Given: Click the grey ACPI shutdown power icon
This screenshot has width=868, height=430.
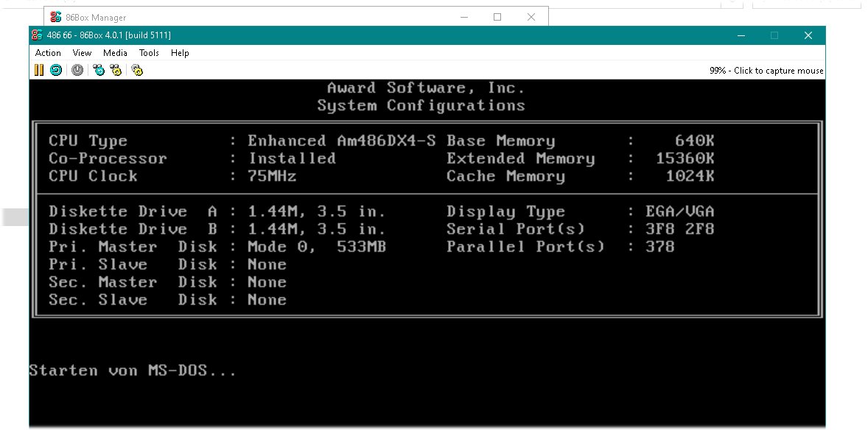Looking at the screenshot, I should pyautogui.click(x=77, y=70).
